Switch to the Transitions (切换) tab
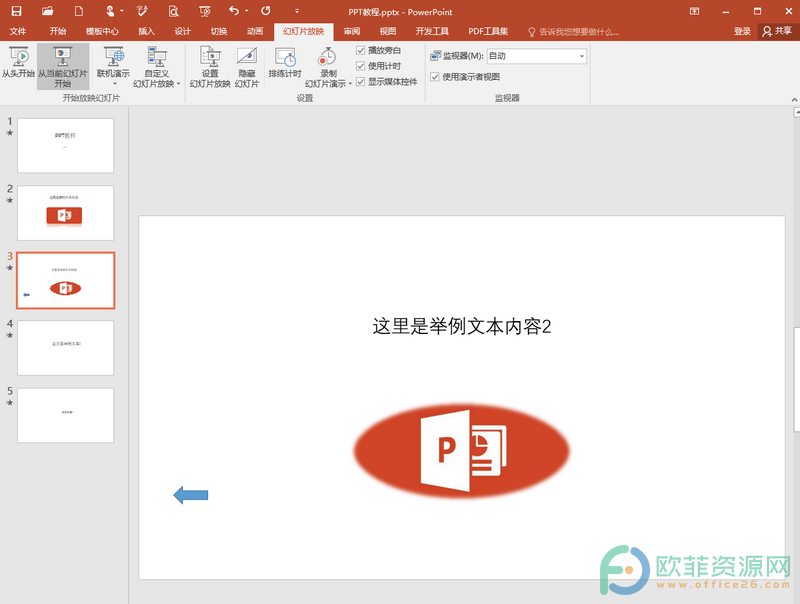800x604 pixels. click(219, 32)
